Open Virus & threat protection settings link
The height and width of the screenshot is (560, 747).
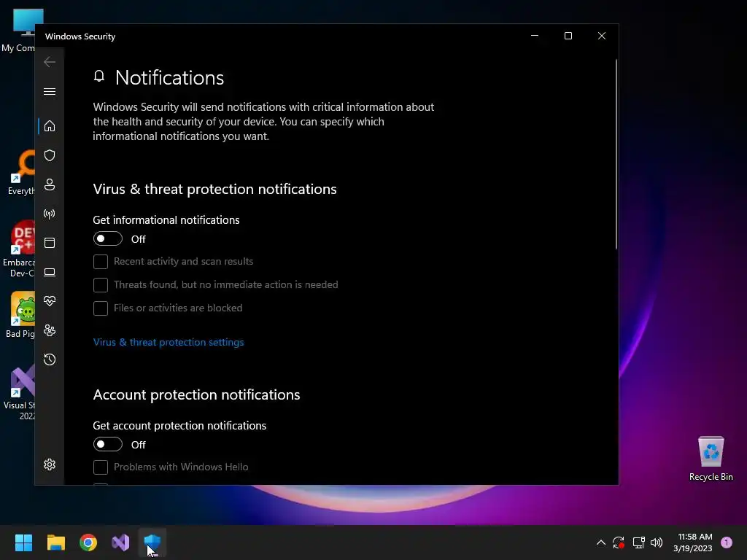tap(169, 343)
